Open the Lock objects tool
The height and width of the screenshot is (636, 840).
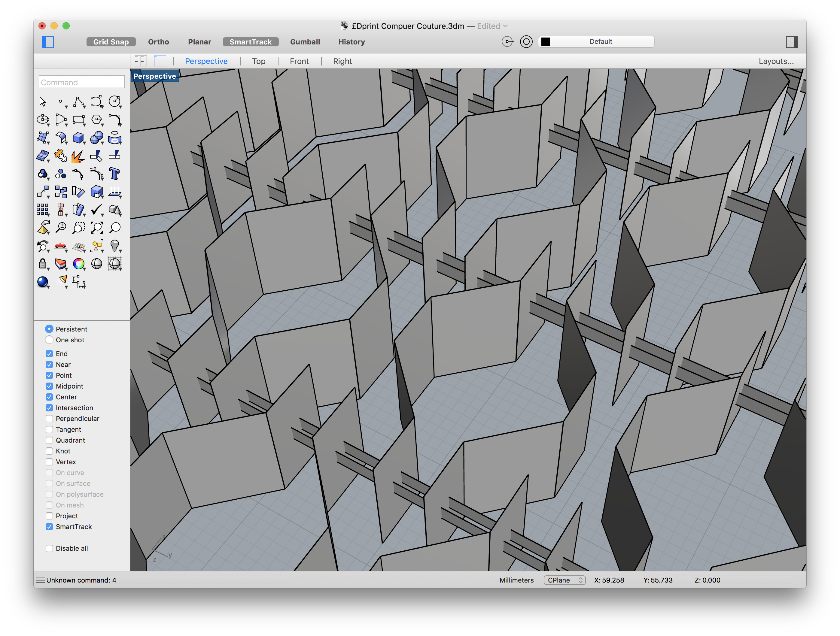(43, 264)
